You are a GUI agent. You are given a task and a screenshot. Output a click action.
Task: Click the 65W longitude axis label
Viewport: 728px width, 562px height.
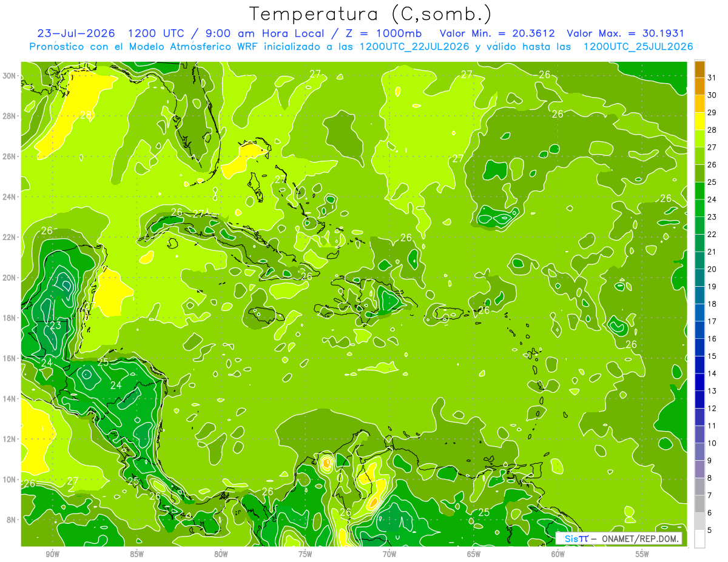474,554
